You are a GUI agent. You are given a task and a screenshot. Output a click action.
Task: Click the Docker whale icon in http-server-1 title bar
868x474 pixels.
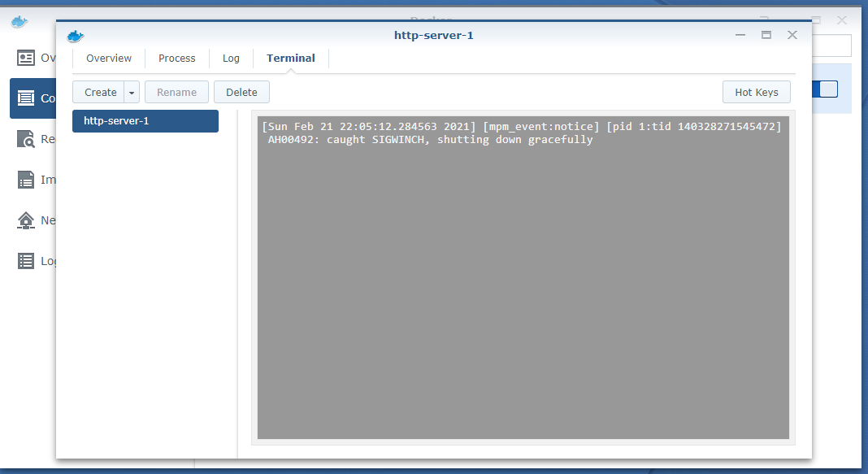pyautogui.click(x=76, y=37)
